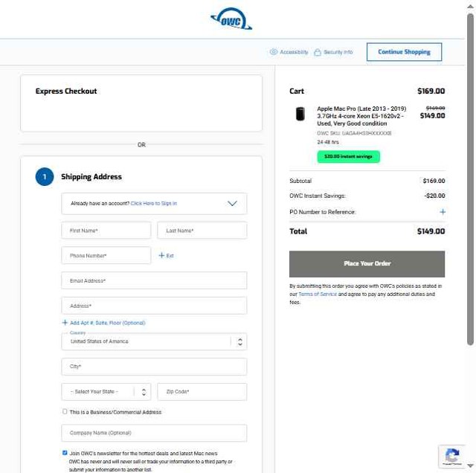Click the Security Info lock icon
This screenshot has height=473, width=476.
tap(318, 52)
